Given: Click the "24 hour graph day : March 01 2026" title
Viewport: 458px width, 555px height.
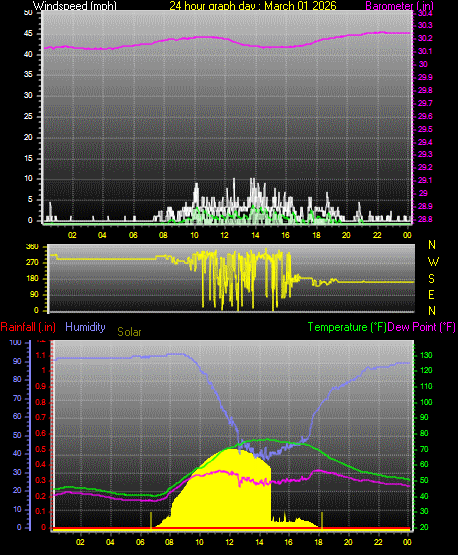Looking at the screenshot, I should coord(253,6).
